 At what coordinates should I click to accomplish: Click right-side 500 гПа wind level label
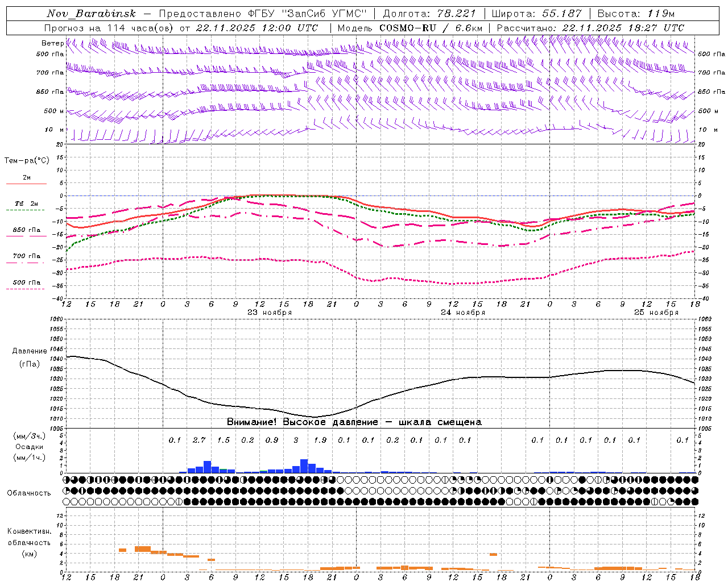click(x=712, y=54)
